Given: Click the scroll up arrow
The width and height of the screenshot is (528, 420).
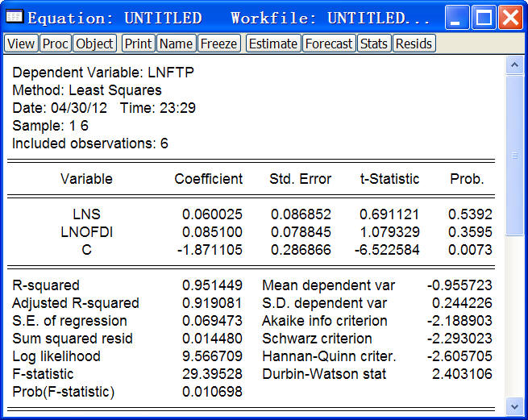Looking at the screenshot, I should [514, 64].
